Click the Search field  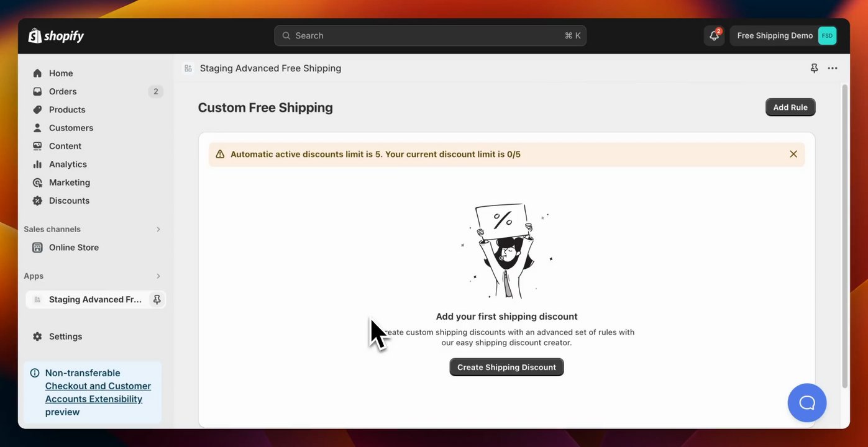430,35
